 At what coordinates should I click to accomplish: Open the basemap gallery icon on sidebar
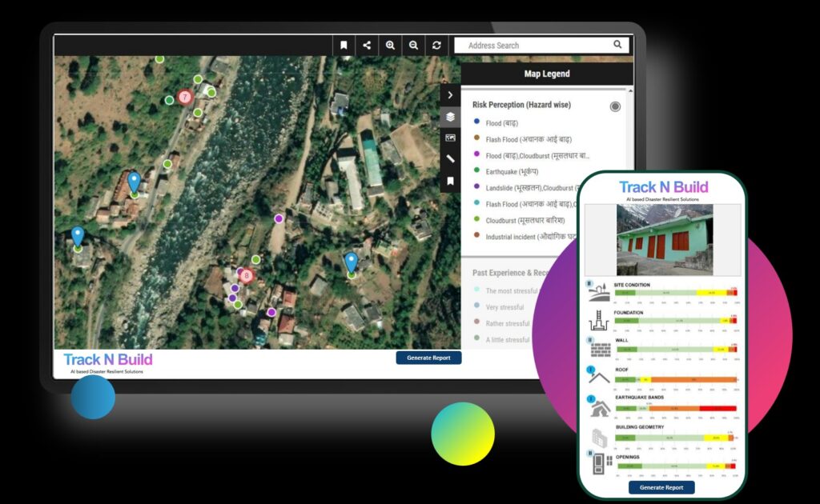[450, 138]
